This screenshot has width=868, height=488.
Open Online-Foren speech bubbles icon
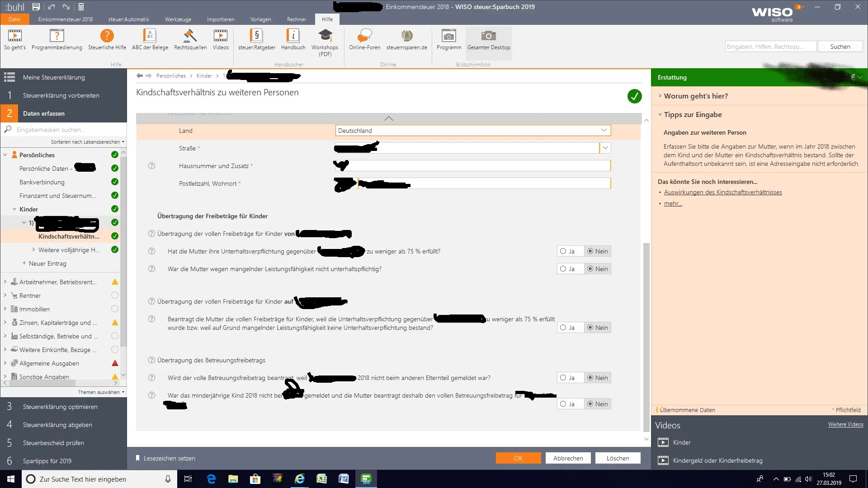coord(364,36)
